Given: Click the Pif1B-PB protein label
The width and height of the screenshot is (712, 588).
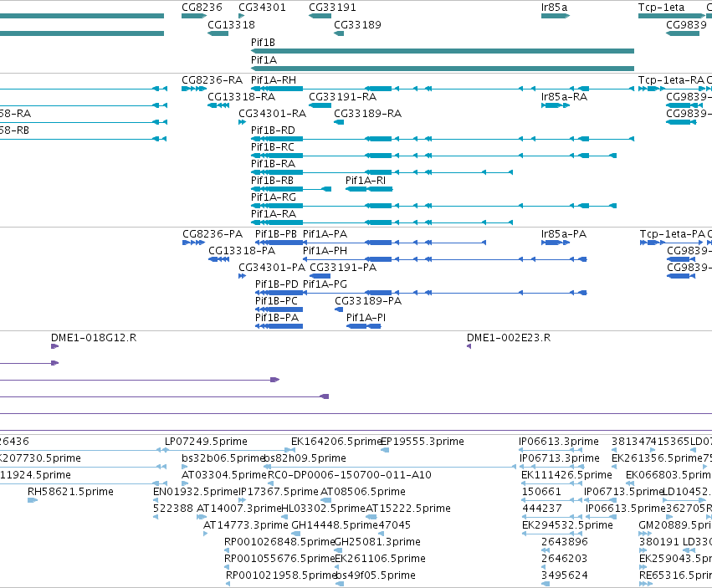Looking at the screenshot, I should click(x=276, y=234).
